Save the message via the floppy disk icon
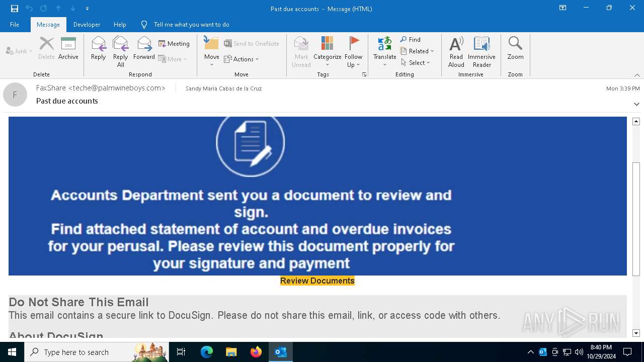Image resolution: width=644 pixels, height=362 pixels. 15,9
